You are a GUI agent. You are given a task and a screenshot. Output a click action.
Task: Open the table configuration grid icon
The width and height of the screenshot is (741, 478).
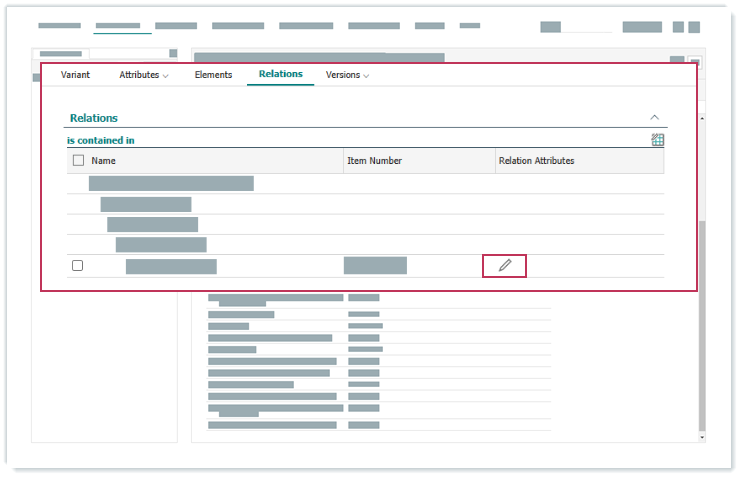coord(657,140)
